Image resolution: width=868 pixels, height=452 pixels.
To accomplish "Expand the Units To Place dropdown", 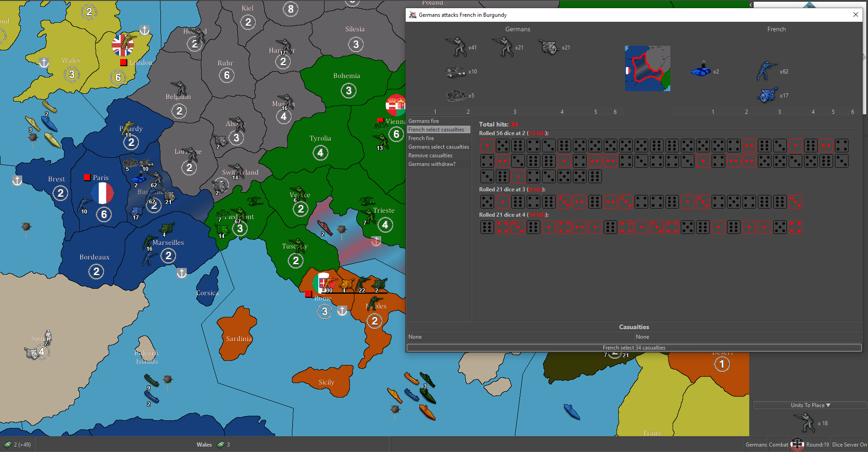I will point(810,405).
